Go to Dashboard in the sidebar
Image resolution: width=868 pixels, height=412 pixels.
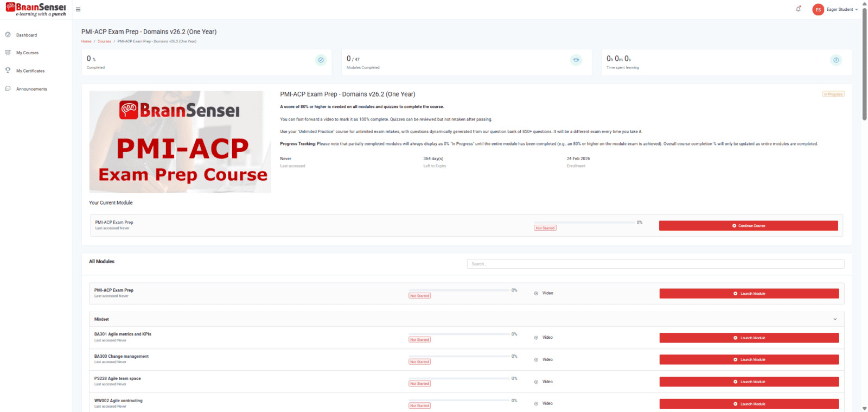27,35
